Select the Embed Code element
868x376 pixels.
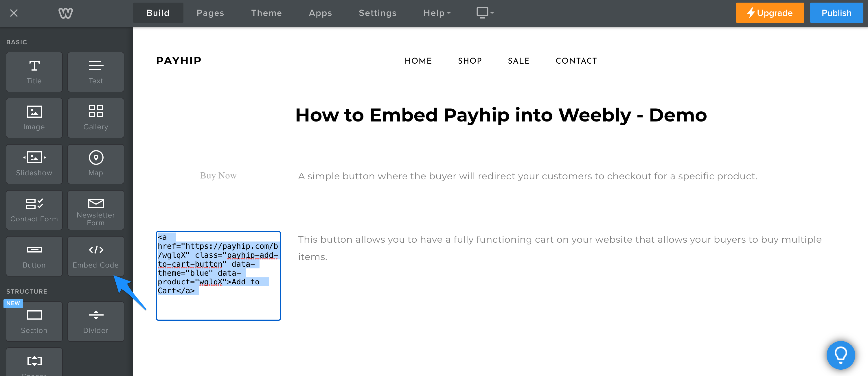96,256
